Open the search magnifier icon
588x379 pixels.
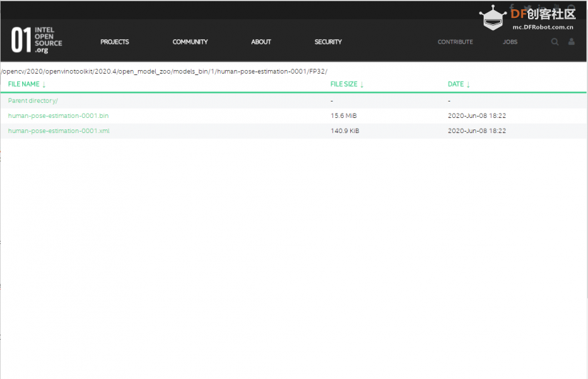point(554,41)
